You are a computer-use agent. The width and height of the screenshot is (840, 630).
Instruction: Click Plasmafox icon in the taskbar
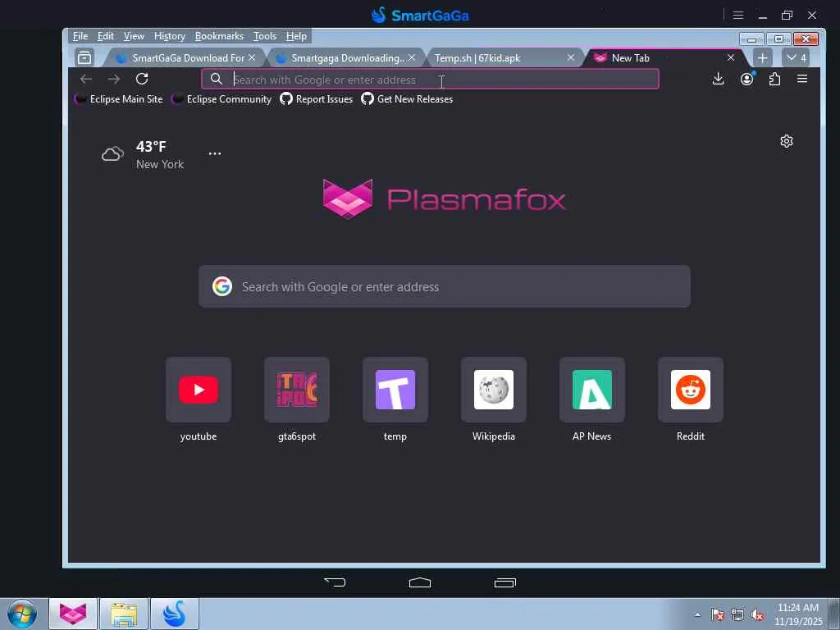[73, 614]
